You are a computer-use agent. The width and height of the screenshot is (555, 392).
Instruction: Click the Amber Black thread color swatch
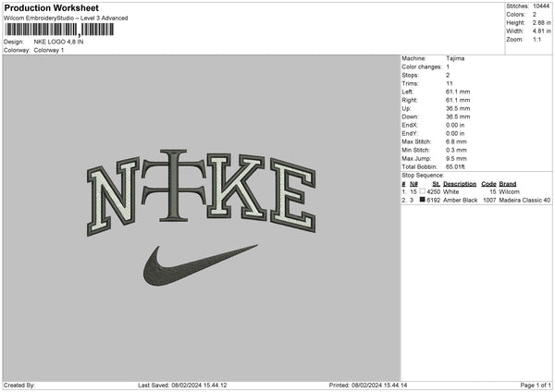tap(422, 200)
